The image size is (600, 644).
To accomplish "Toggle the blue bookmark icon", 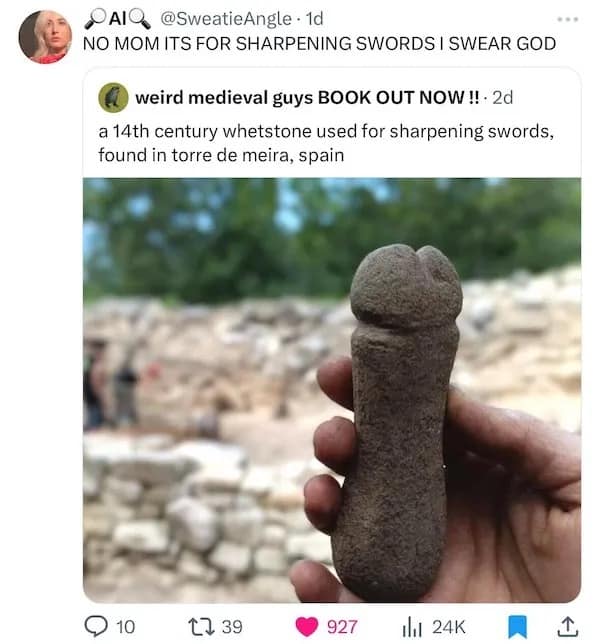I will tap(517, 626).
